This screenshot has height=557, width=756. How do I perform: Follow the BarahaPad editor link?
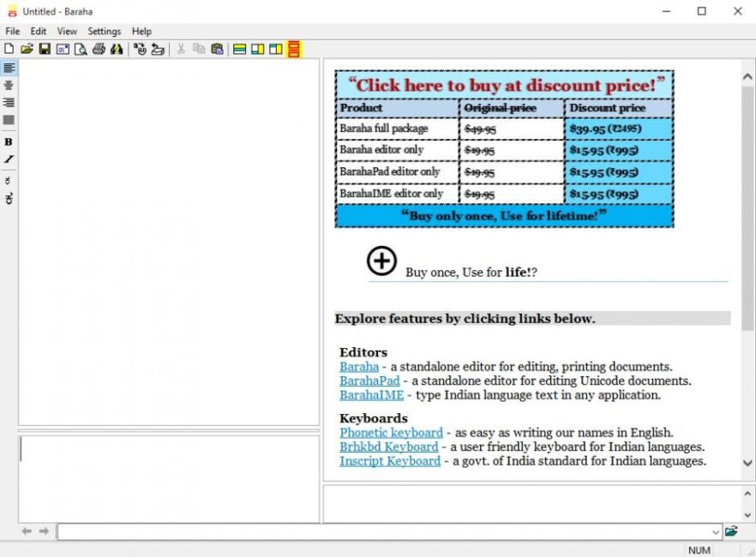(369, 380)
